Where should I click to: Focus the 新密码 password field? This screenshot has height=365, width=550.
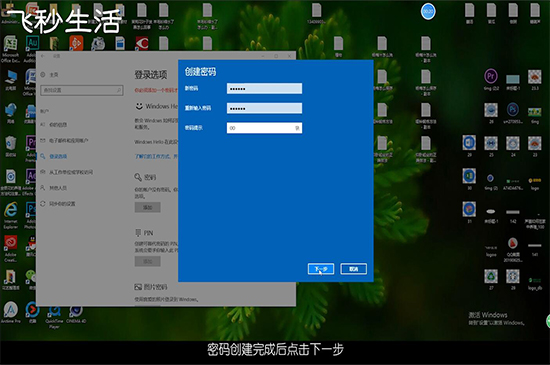(264, 88)
